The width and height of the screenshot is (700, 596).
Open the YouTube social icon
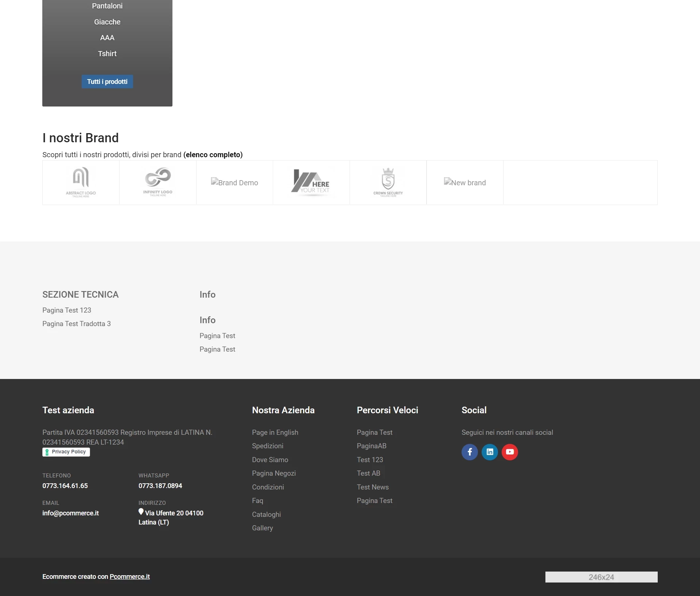point(510,452)
